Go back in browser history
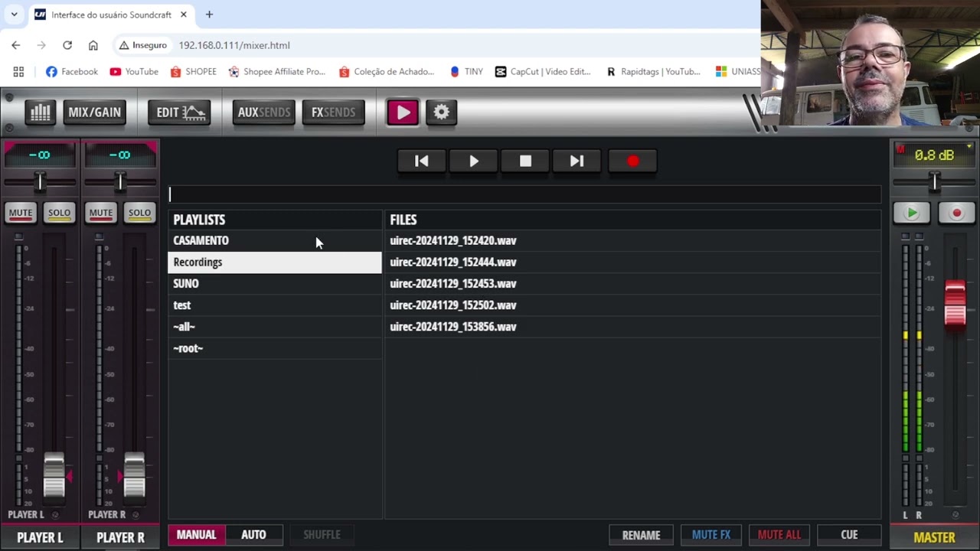The height and width of the screenshot is (551, 980). tap(16, 45)
